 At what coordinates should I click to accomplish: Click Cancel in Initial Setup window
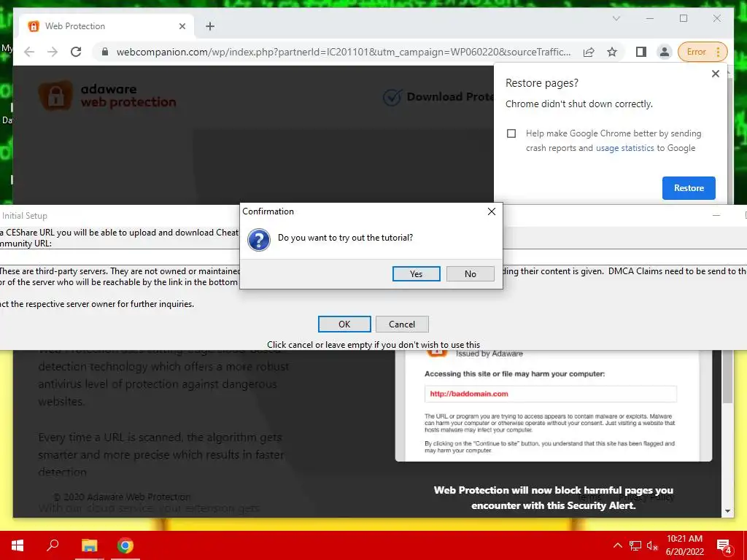402,324
